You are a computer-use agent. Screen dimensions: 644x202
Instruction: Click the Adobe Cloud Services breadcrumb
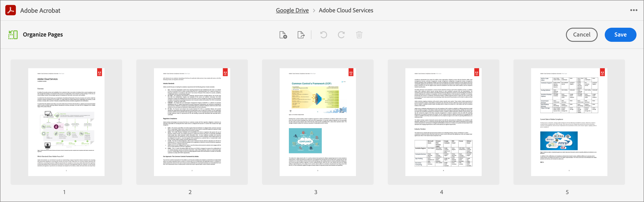click(346, 10)
